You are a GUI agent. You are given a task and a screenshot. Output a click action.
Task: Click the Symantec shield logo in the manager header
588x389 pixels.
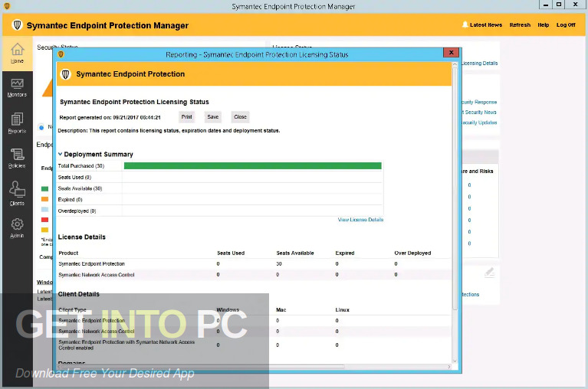point(17,25)
